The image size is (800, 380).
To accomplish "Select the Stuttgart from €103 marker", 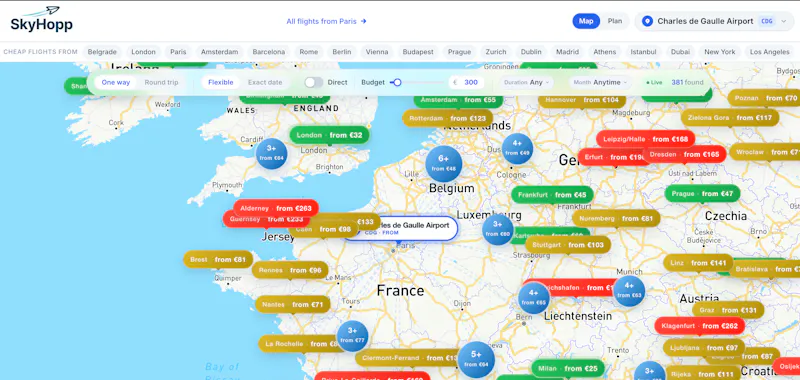I will pyautogui.click(x=567, y=245).
